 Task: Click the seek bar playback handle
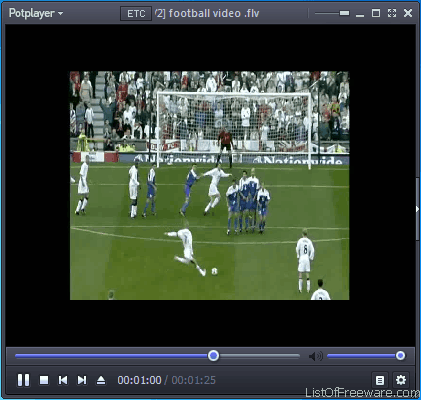[x=214, y=356]
